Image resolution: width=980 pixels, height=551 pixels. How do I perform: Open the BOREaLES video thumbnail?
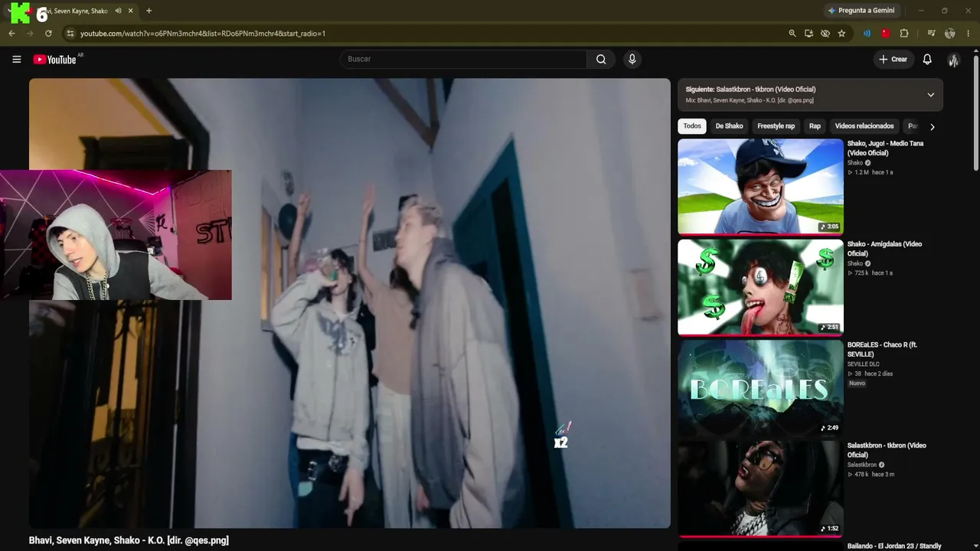point(760,387)
